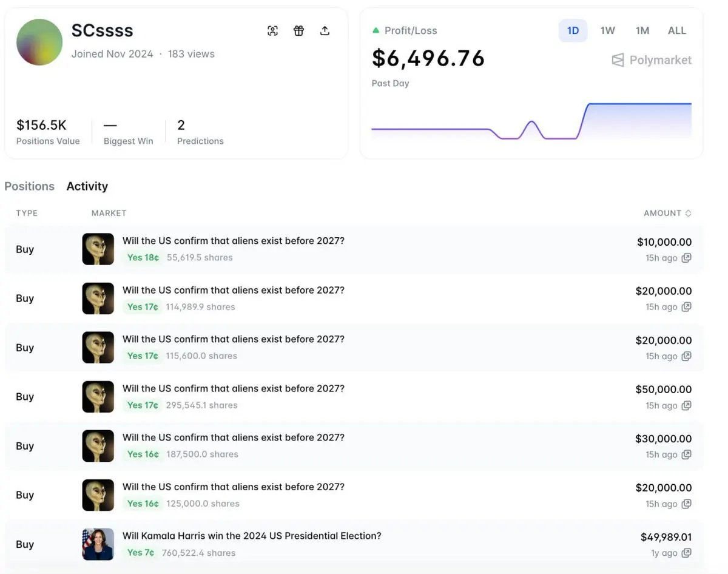Open copy icon for the $30,000.00 transaction
The height and width of the screenshot is (574, 728).
(x=686, y=454)
